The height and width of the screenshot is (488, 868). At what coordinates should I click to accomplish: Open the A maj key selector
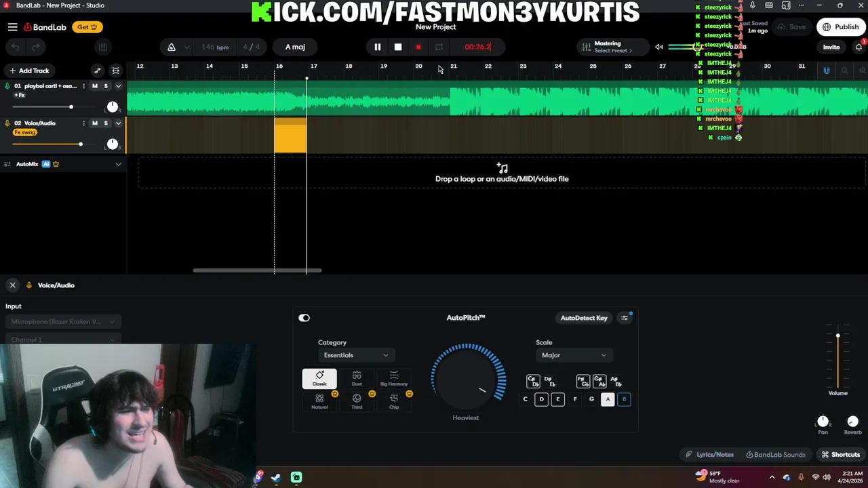click(x=295, y=47)
